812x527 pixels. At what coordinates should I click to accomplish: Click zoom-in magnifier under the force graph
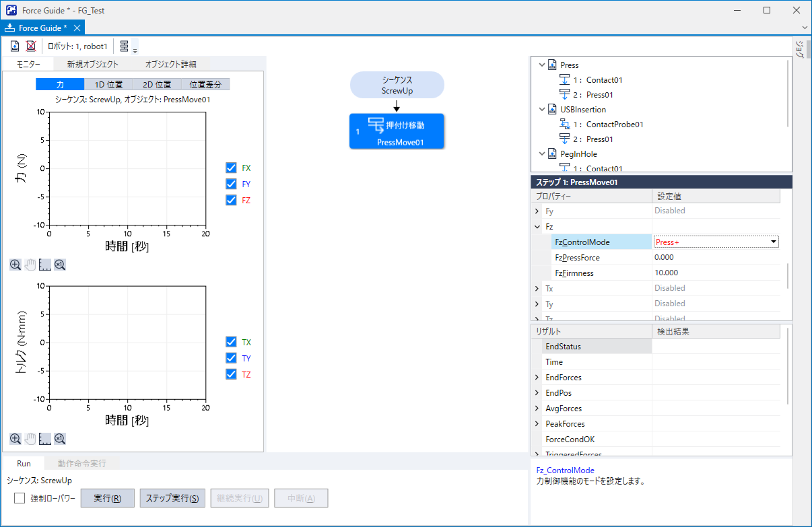15,265
